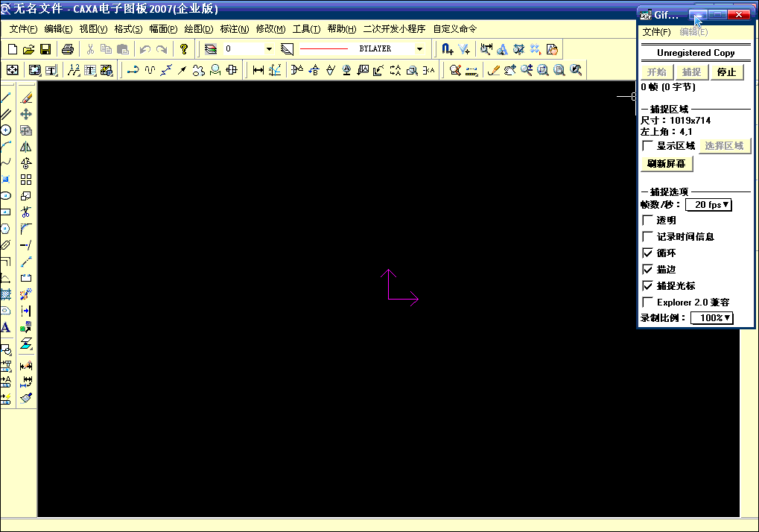Open the 文件(F) menu in CAXA

pos(23,29)
